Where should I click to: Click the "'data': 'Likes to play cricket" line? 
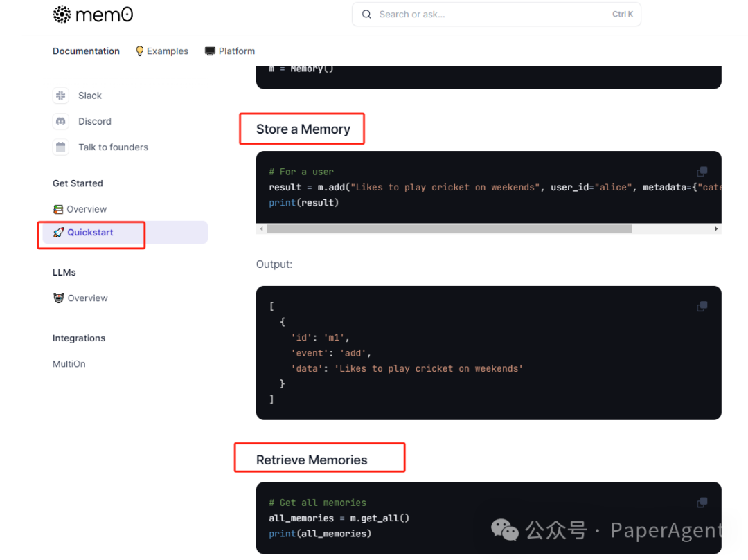pyautogui.click(x=407, y=368)
